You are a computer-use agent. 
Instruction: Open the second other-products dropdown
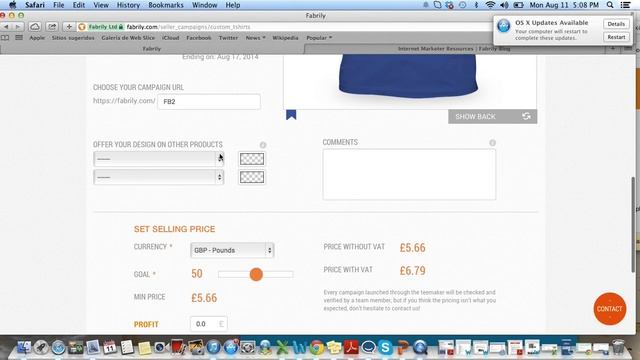click(159, 177)
